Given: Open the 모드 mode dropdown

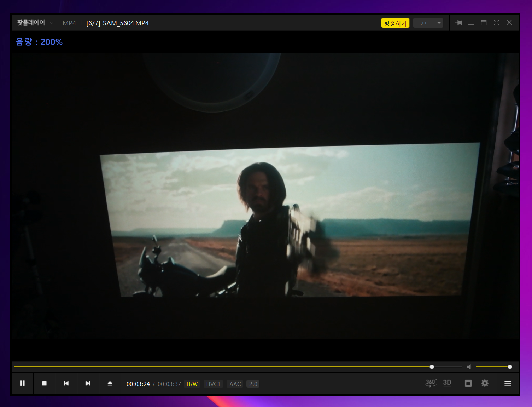Looking at the screenshot, I should pos(428,23).
